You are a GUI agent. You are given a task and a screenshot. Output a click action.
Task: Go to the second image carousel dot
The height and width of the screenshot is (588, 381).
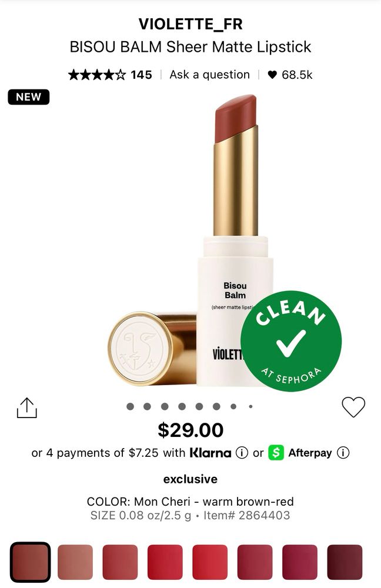[x=148, y=406]
